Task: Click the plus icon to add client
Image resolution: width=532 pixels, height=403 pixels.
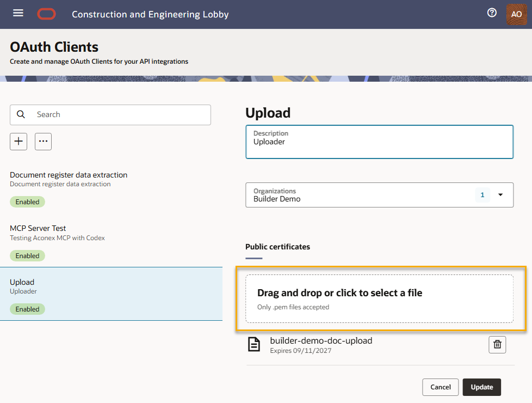Action: pos(18,142)
